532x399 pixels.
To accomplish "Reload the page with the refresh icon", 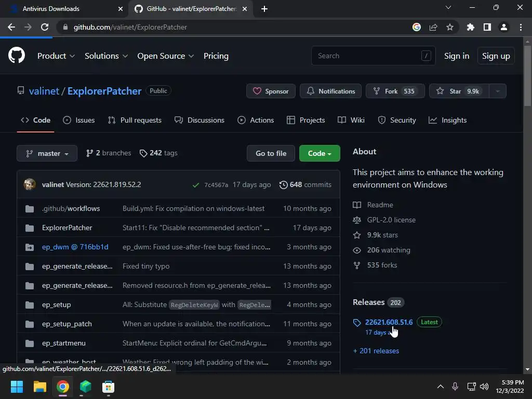I will tap(45, 27).
